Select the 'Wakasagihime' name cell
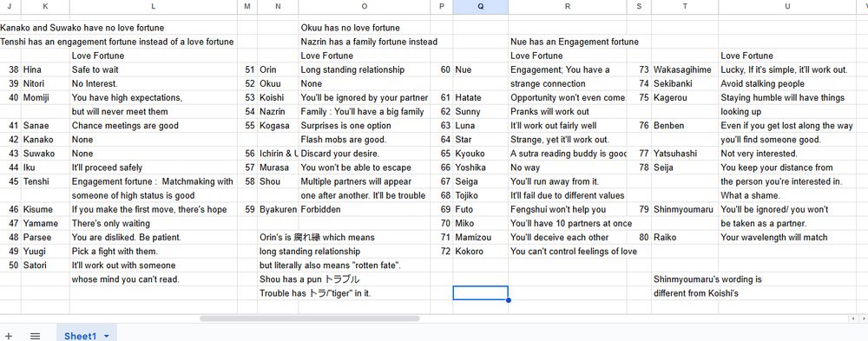Image resolution: width=868 pixels, height=341 pixels. click(x=685, y=69)
